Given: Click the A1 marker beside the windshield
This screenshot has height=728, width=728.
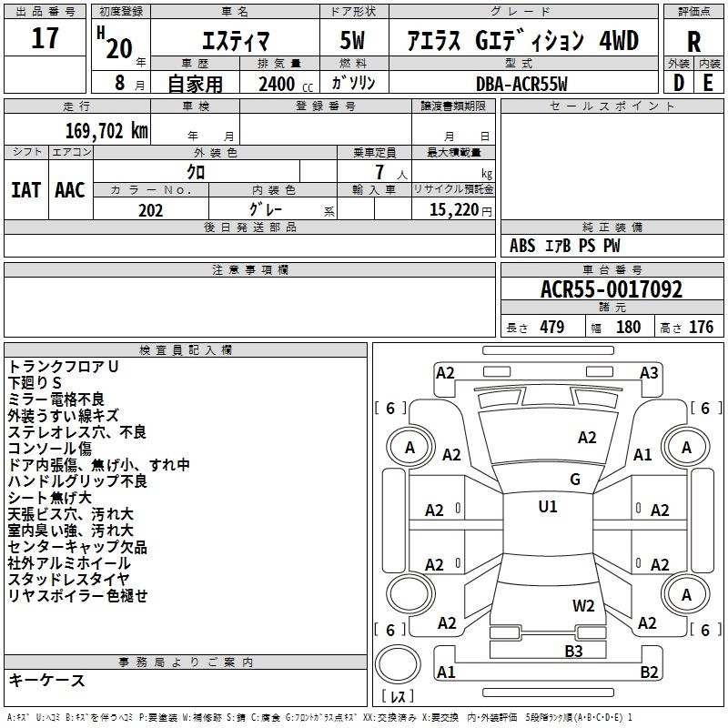Looking at the screenshot, I should [642, 455].
